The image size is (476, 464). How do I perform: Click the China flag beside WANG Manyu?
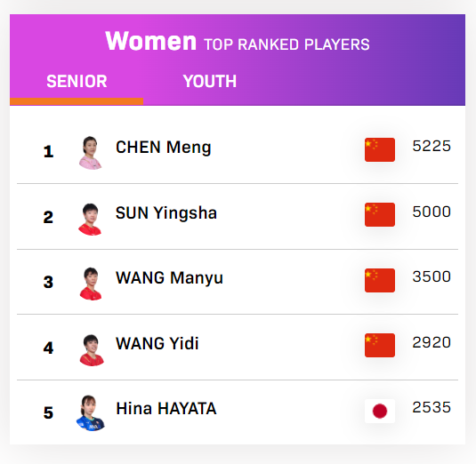click(x=380, y=281)
